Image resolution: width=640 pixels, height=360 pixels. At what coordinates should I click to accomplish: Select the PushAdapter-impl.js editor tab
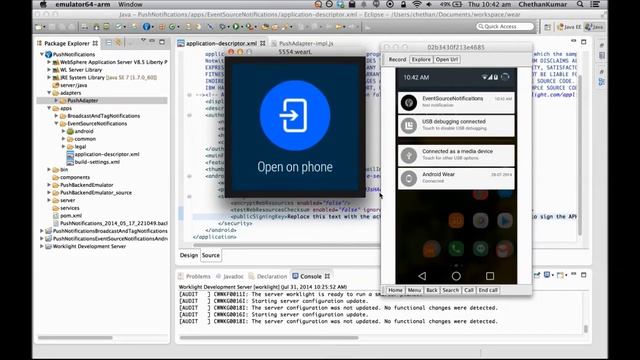303,43
